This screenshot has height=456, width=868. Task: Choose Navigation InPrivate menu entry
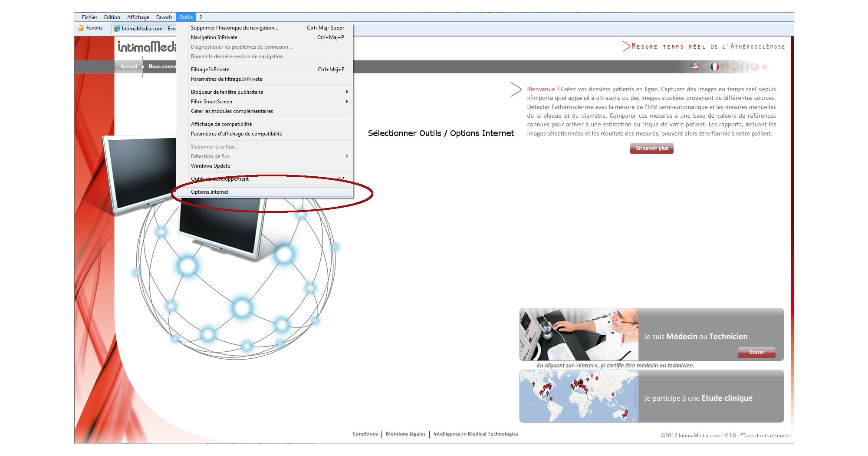pos(214,37)
